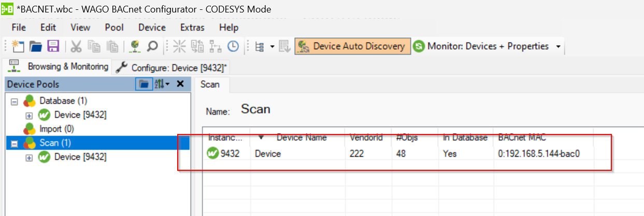644x216 pixels.
Task: Select Device [9432] under Database pool
Action: [80, 115]
